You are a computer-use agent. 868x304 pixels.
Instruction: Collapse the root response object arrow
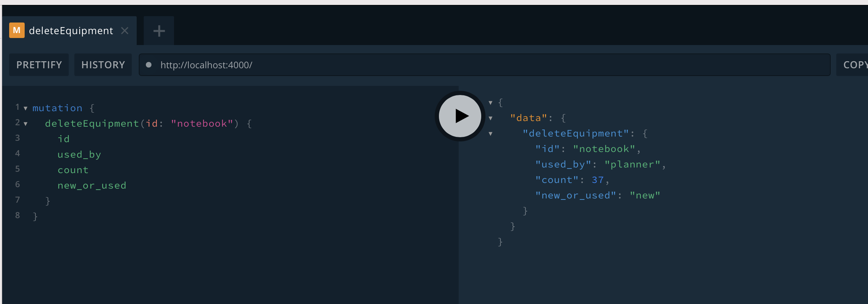490,103
